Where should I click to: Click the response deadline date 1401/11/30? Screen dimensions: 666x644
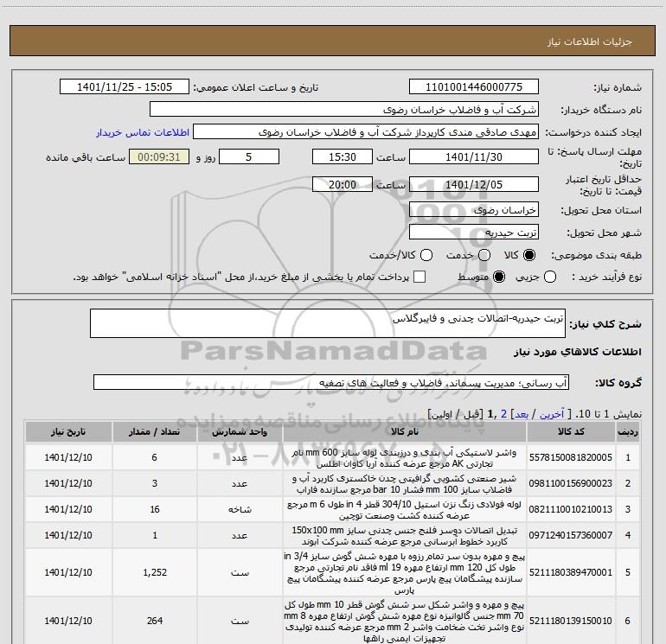click(474, 156)
